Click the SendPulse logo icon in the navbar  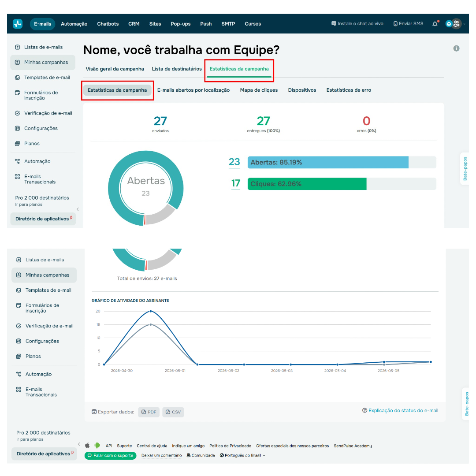tap(18, 24)
